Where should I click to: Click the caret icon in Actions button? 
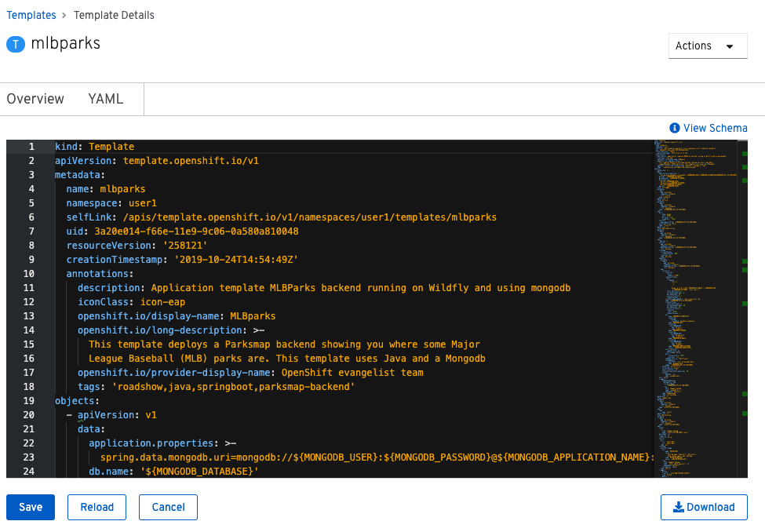click(731, 46)
